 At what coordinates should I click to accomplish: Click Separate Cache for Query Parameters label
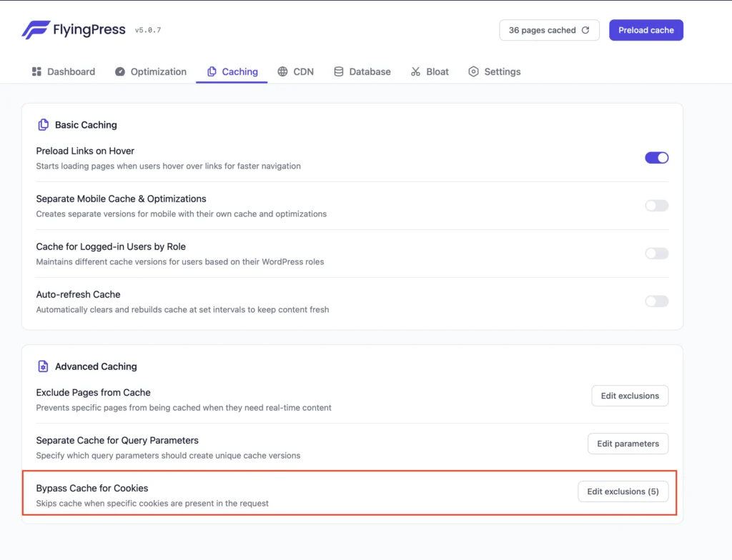click(x=117, y=441)
